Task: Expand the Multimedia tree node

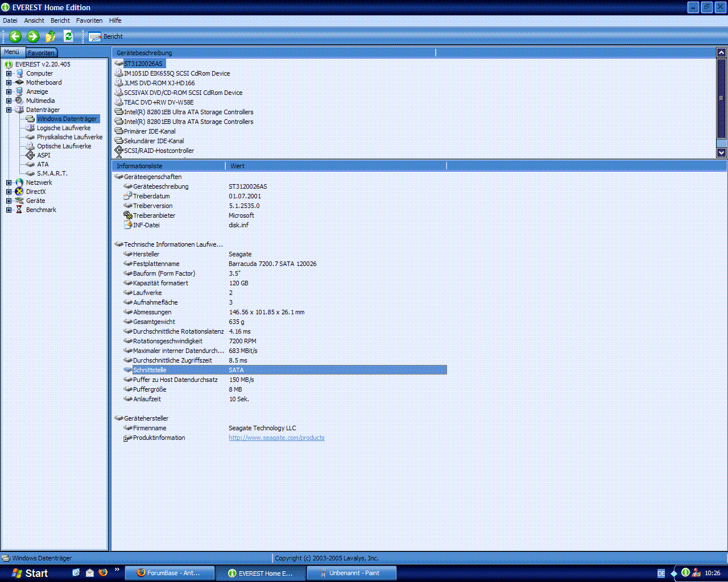Action: [9, 101]
